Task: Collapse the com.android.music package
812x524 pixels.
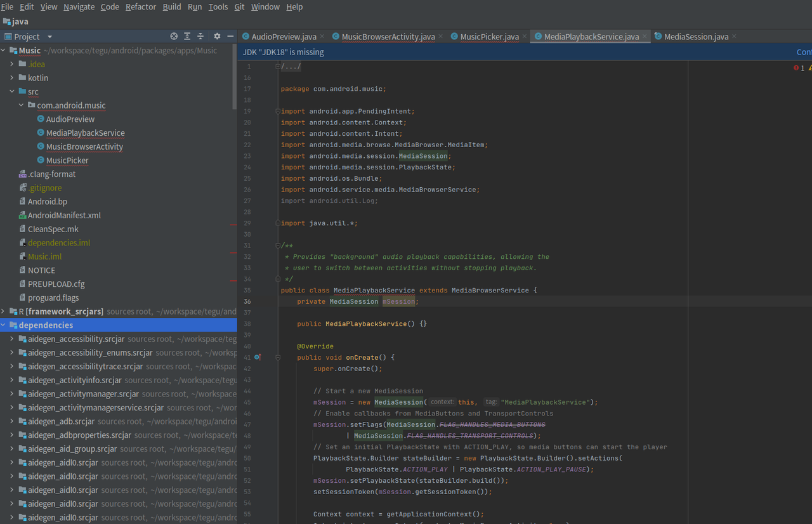Action: point(21,105)
